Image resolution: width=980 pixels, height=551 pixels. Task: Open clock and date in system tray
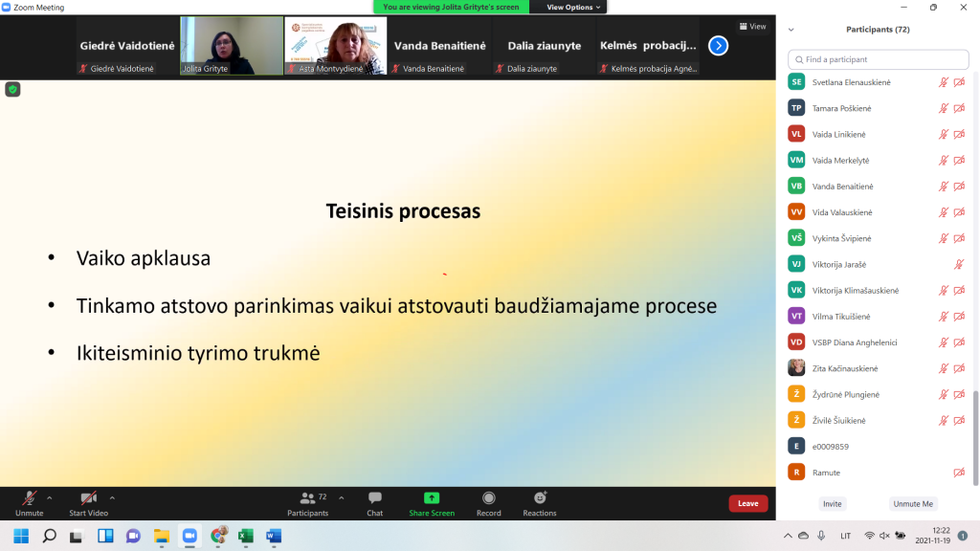(x=932, y=536)
